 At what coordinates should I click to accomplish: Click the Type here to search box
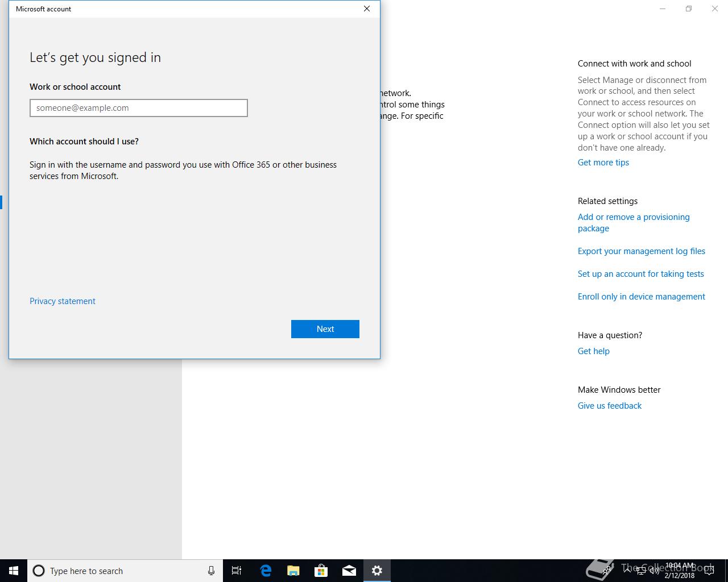click(125, 571)
